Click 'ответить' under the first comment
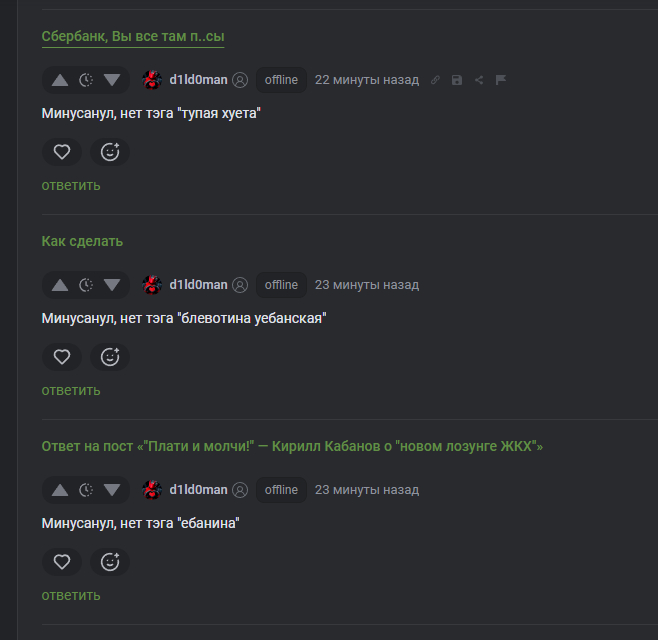Viewport: 658px width, 640px height. pos(71,185)
